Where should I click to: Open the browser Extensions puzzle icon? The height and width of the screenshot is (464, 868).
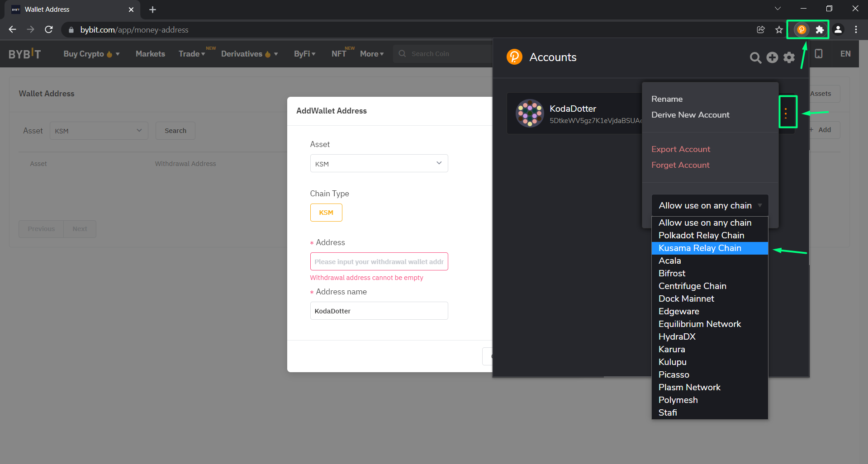coord(819,30)
